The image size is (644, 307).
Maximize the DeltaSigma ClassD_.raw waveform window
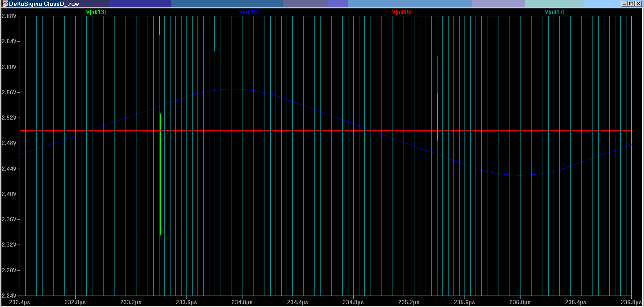631,4
